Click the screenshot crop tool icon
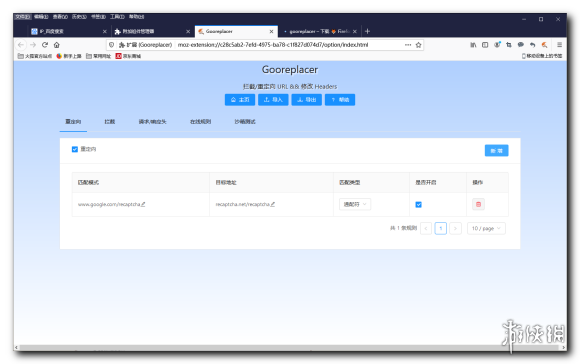 click(x=509, y=45)
